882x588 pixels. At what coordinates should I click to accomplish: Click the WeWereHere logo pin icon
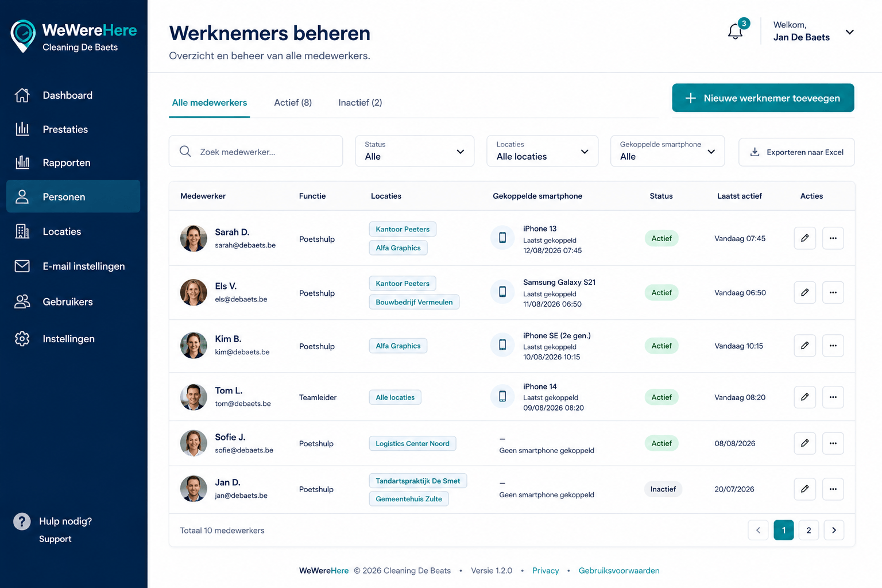[x=24, y=36]
